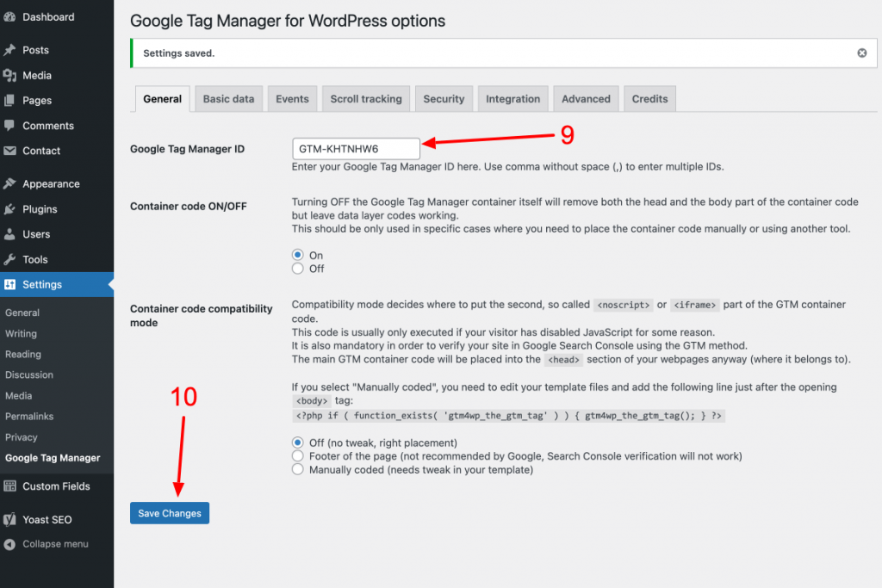Click the gtm4wp_the_gtm_tag PHP code snippet
The image size is (882, 588).
pyautogui.click(x=508, y=416)
